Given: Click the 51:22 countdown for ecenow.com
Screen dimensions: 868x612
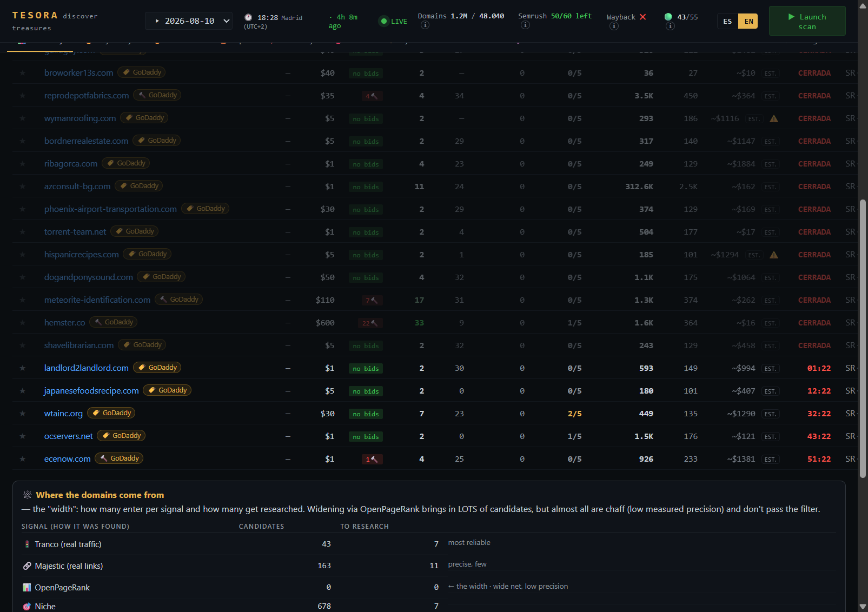Looking at the screenshot, I should click(819, 459).
